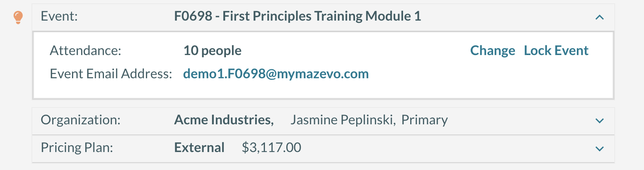This screenshot has height=170, width=644.
Task: Click the Lock Event link
Action: pos(556,51)
